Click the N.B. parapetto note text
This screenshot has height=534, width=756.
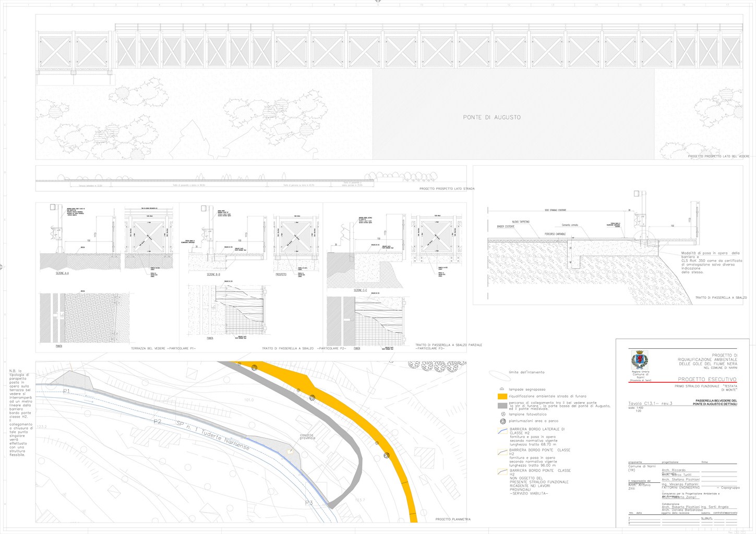point(21,412)
